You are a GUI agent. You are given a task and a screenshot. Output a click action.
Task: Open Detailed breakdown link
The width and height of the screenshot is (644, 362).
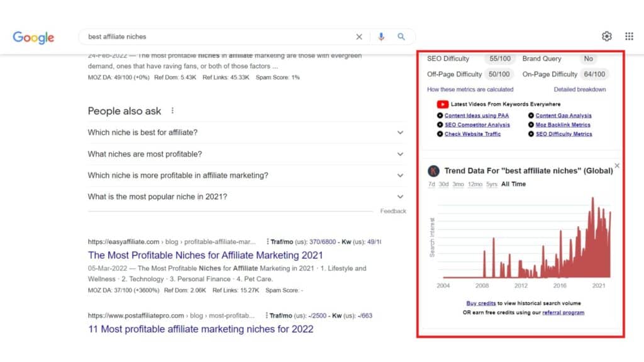point(579,89)
